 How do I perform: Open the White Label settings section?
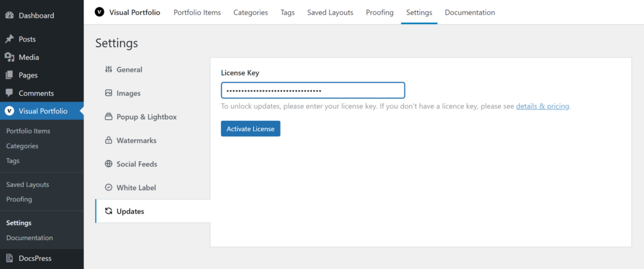(x=136, y=188)
